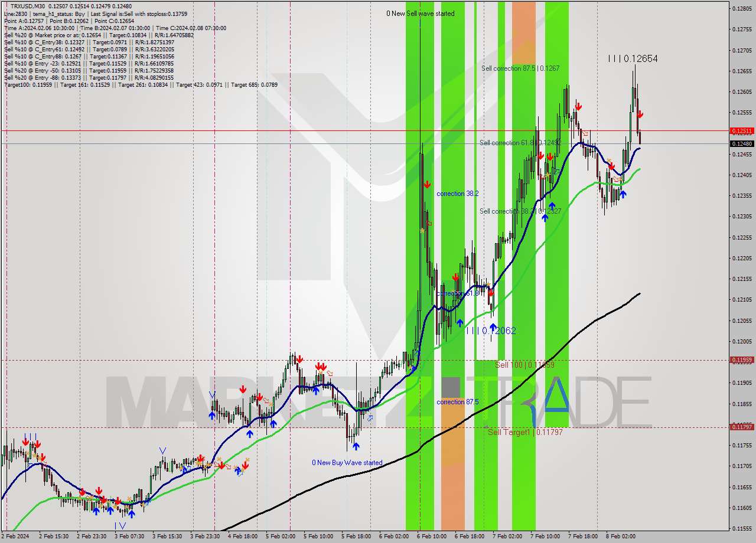This screenshot has width=756, height=543.
Task: Click the red 0.11959 price level tag
Action: 742,359
